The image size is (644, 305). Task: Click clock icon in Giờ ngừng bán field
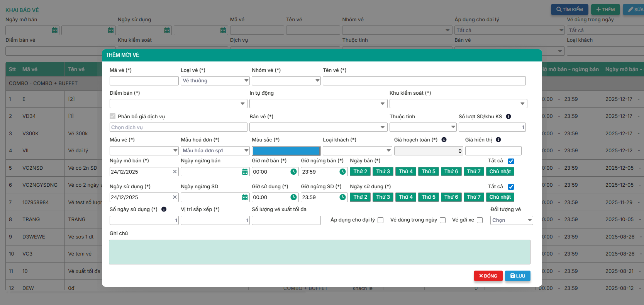[342, 172]
